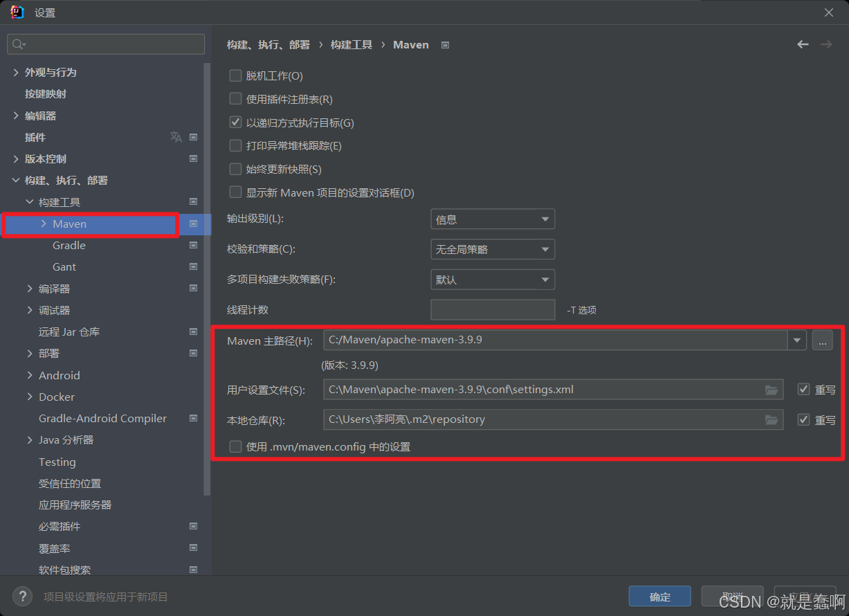The width and height of the screenshot is (849, 616).
Task: Expand the 调试器 tree node
Action: click(x=30, y=310)
